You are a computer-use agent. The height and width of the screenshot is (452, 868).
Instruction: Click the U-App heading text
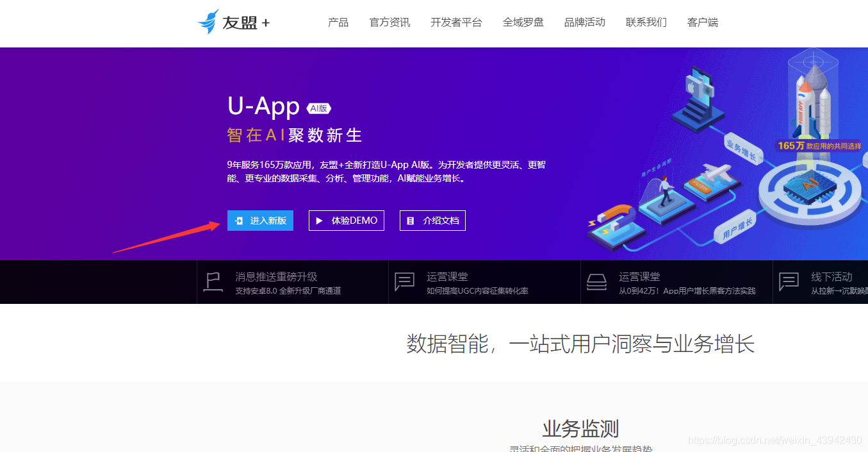pyautogui.click(x=264, y=106)
